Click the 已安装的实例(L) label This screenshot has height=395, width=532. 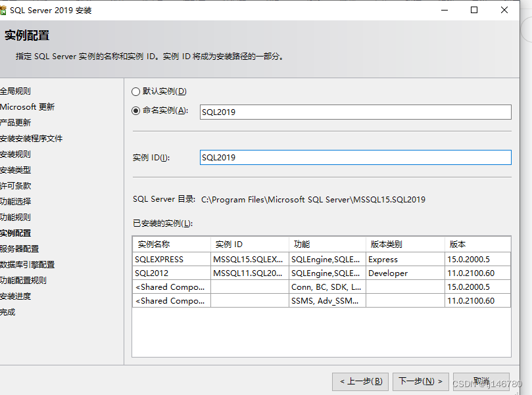pyautogui.click(x=163, y=223)
